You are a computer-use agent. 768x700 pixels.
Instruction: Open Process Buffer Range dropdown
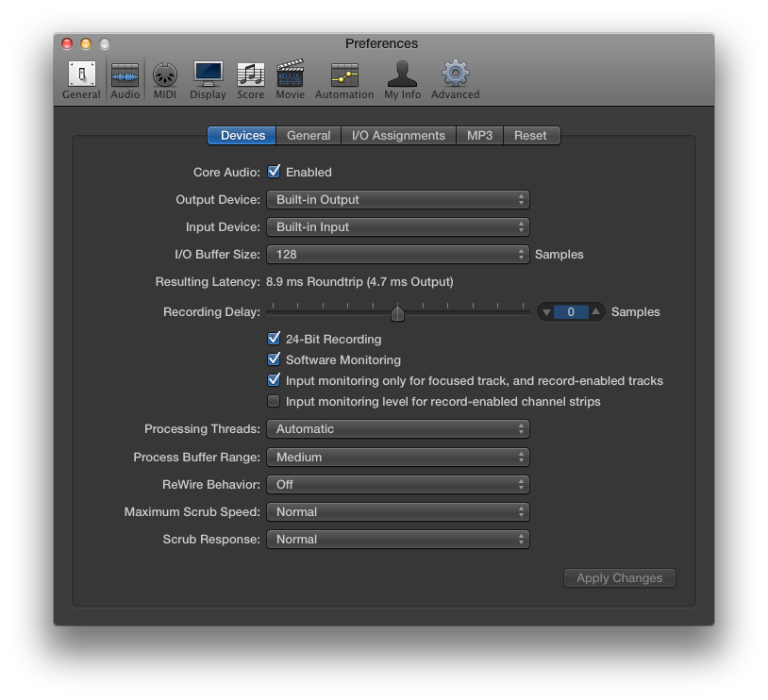point(398,457)
